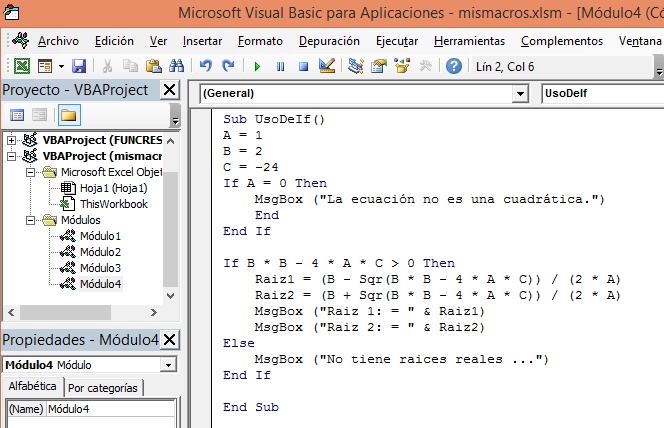Redo the last action
The height and width of the screenshot is (428, 664).
point(229,66)
